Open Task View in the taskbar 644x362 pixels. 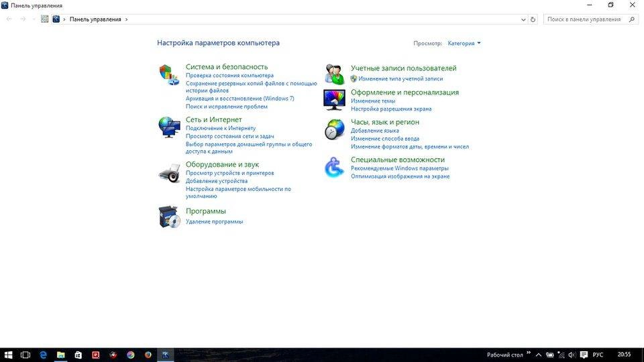[25, 355]
